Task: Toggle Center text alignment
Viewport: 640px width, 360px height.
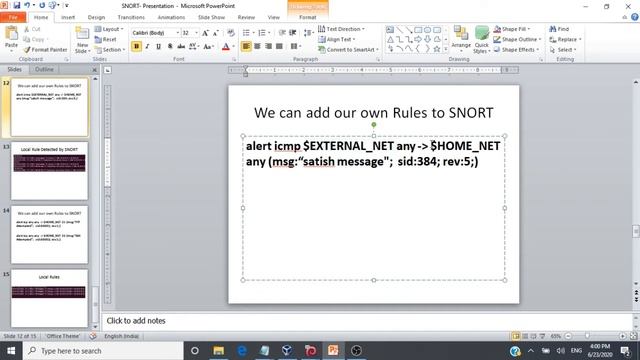Action: pyautogui.click(x=257, y=46)
